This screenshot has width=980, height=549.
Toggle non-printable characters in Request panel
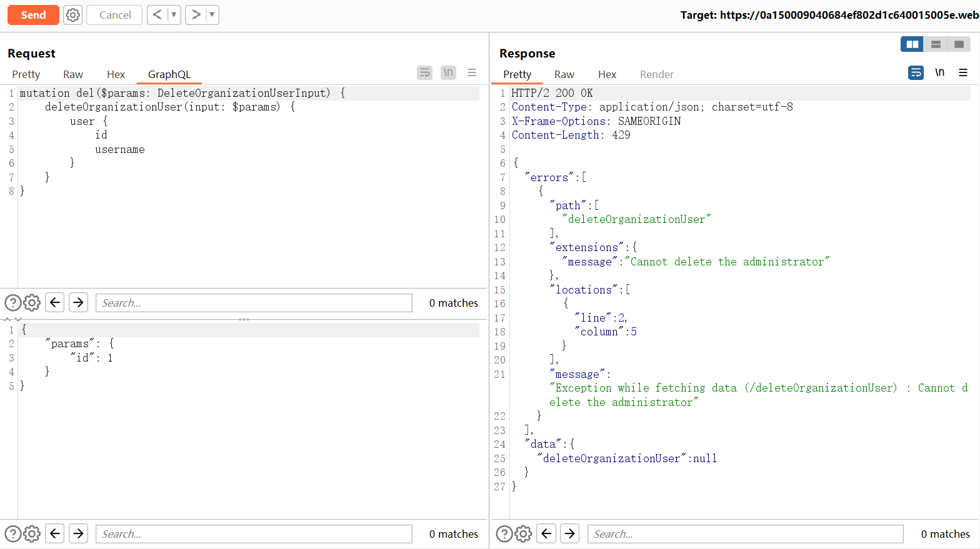coord(448,73)
